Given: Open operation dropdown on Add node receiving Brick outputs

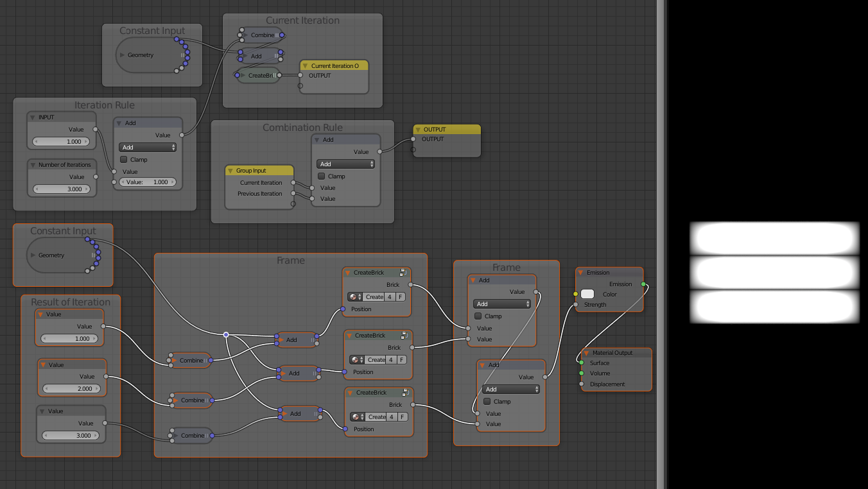Looking at the screenshot, I should point(501,304).
